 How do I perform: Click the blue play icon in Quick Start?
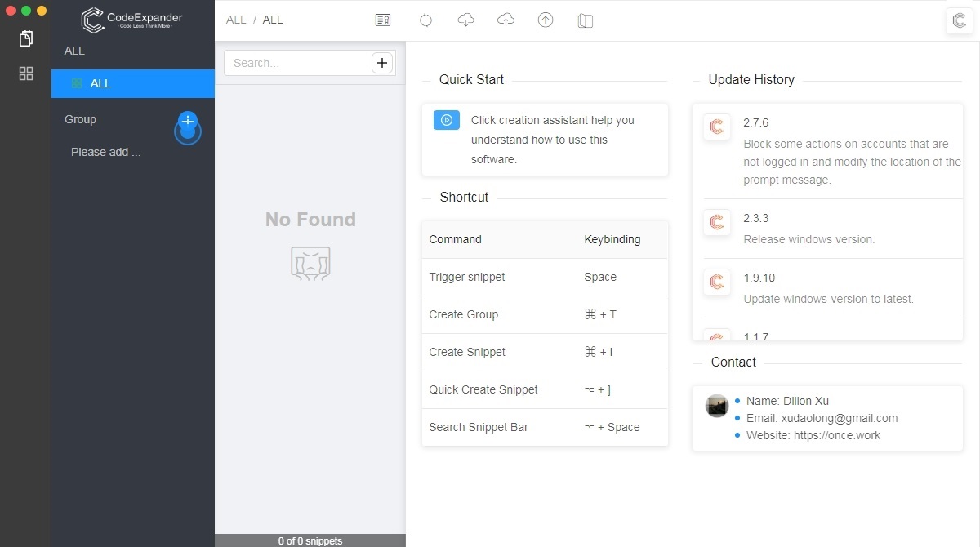point(447,120)
